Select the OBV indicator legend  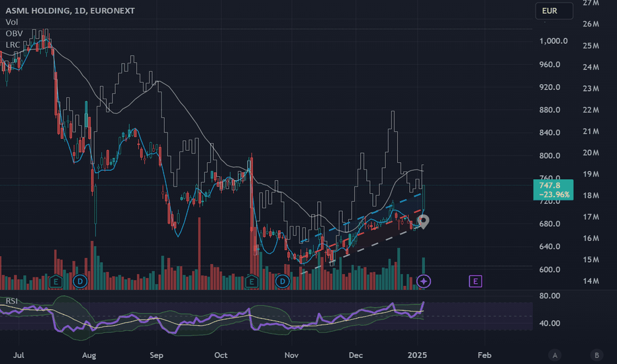(14, 34)
